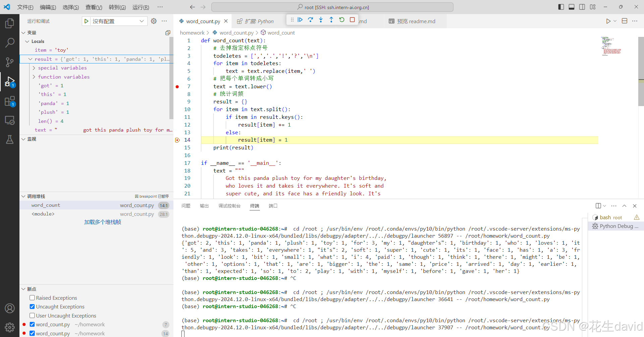Switch to the 扩展 Python tab

point(256,21)
